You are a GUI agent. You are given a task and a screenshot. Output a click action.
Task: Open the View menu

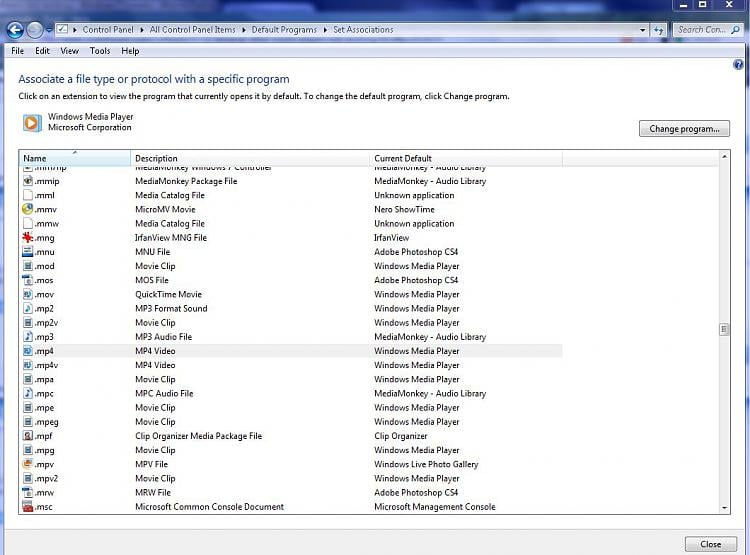point(69,51)
